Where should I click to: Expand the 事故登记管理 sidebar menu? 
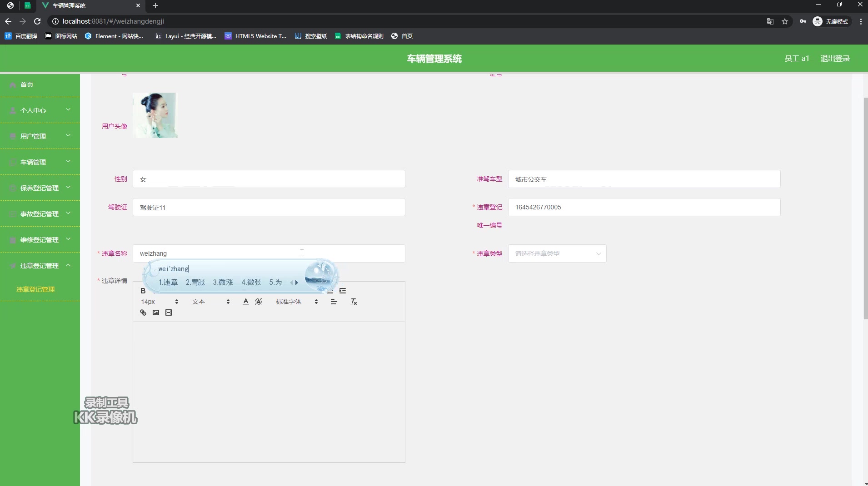pos(40,214)
